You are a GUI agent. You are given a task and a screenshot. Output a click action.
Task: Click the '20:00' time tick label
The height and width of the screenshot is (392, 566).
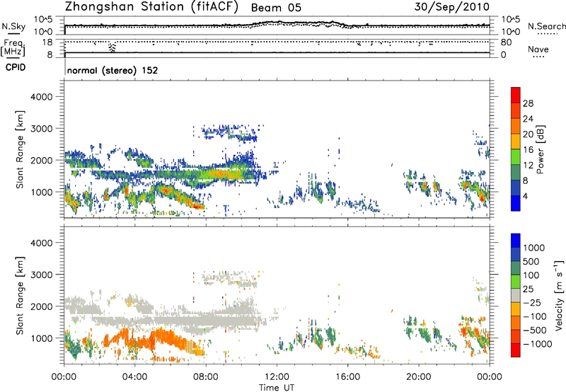click(418, 377)
